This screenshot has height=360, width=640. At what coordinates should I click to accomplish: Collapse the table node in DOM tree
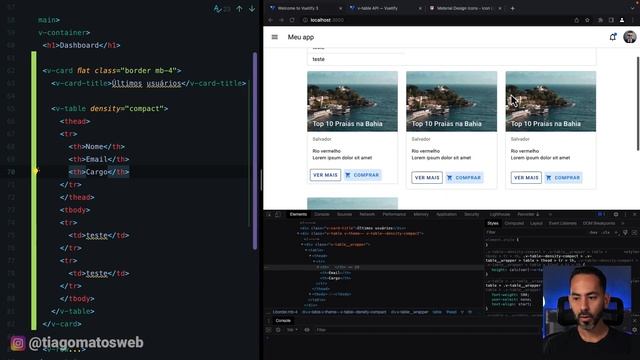(306, 250)
